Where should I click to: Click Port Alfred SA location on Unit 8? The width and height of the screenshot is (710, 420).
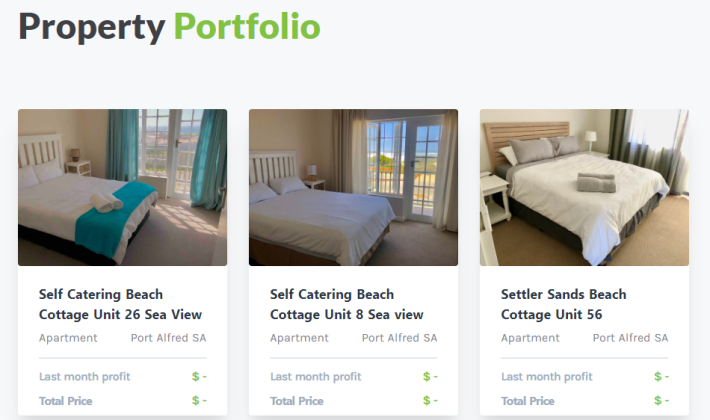pos(399,338)
